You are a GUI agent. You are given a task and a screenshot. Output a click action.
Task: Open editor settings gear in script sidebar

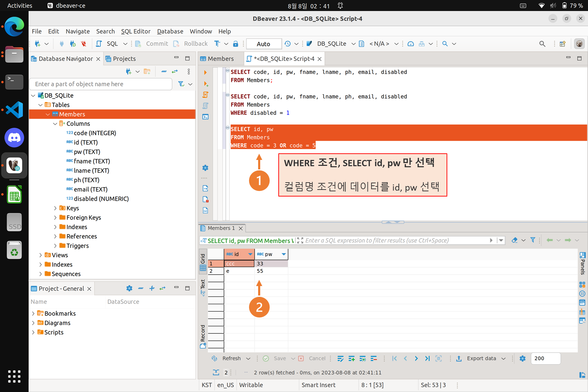pyautogui.click(x=206, y=168)
